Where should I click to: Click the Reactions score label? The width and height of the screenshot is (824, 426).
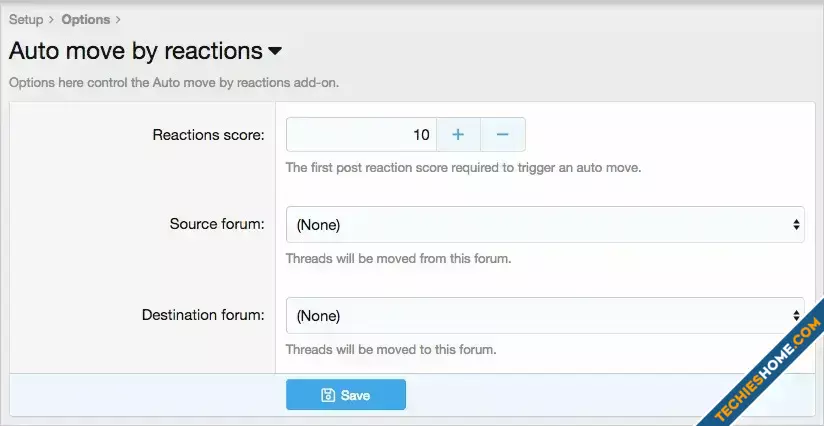pyautogui.click(x=208, y=134)
